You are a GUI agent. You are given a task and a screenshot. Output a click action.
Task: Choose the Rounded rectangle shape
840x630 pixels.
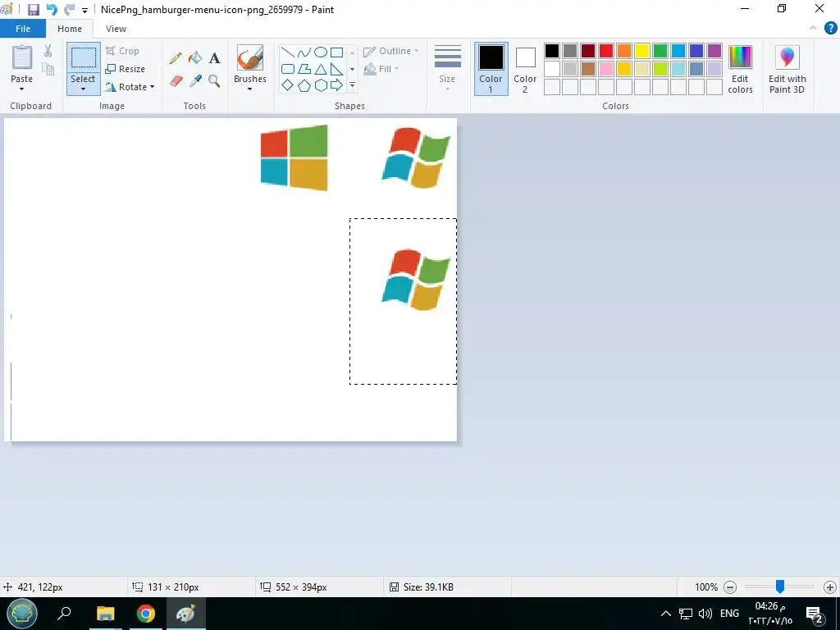288,69
